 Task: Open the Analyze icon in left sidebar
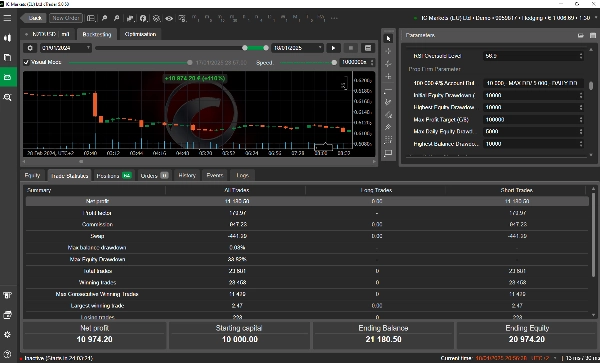click(x=8, y=97)
